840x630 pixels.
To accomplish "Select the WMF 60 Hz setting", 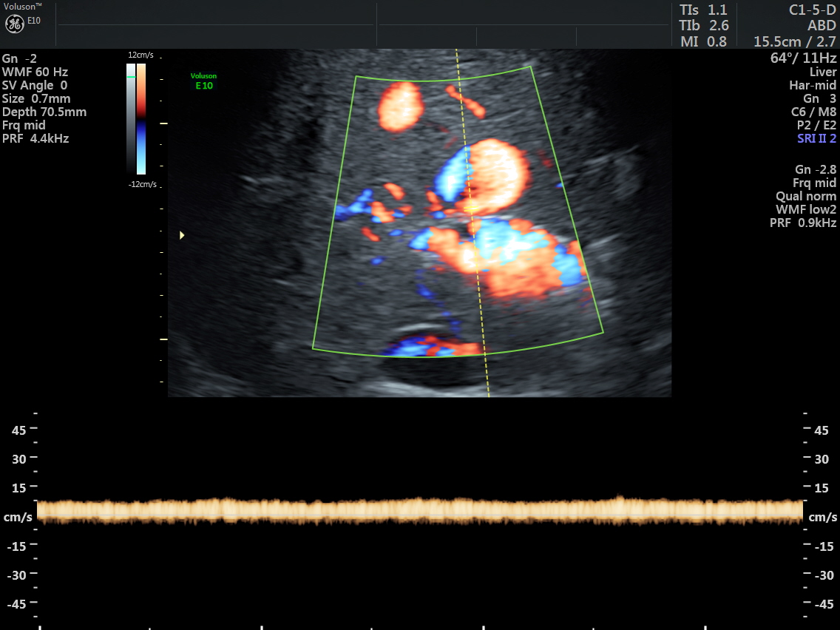I will pos(35,72).
